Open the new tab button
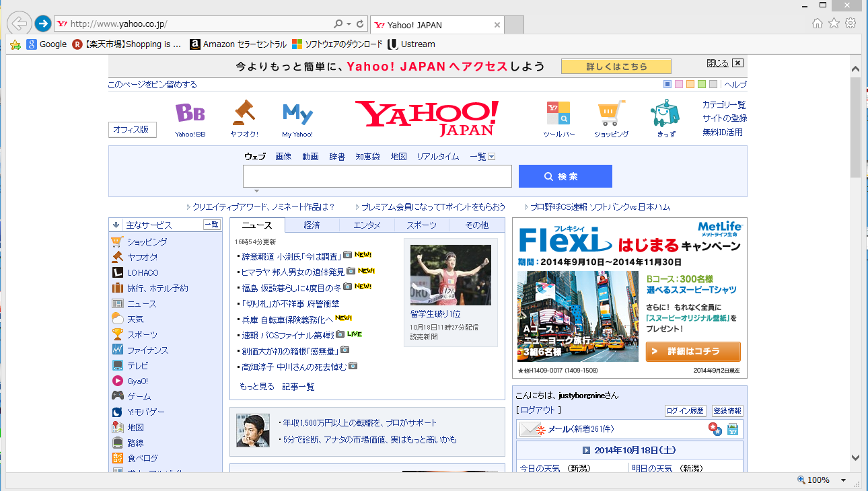The width and height of the screenshot is (868, 491). point(514,25)
